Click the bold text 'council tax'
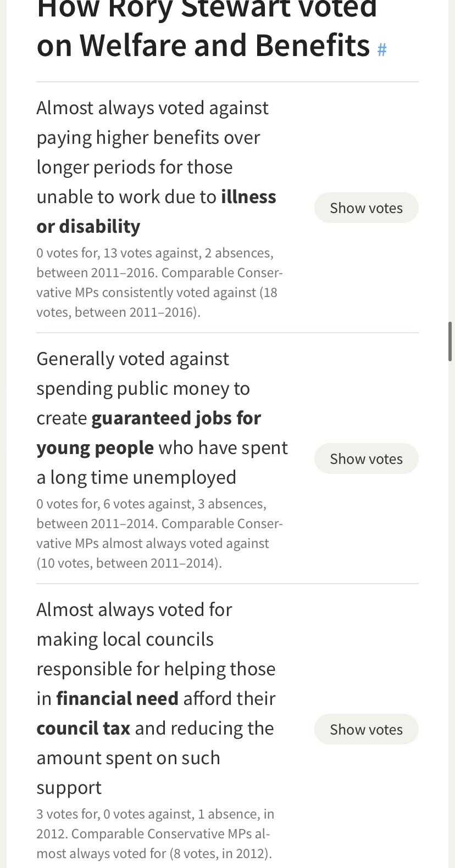 point(83,728)
